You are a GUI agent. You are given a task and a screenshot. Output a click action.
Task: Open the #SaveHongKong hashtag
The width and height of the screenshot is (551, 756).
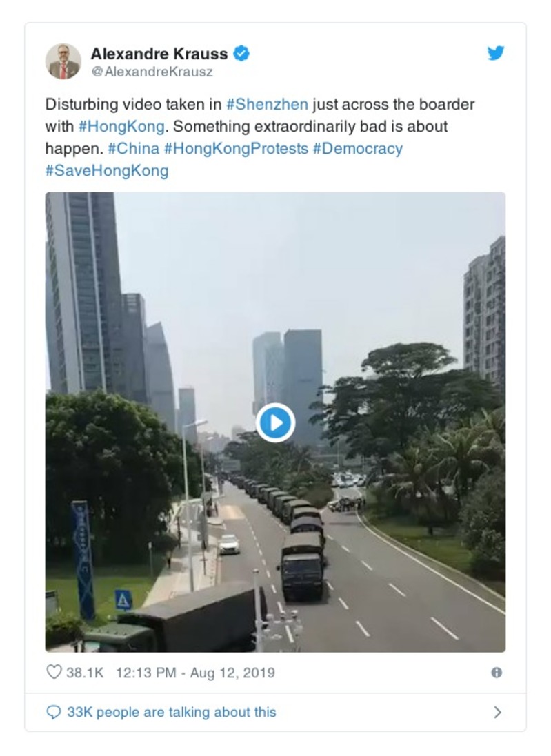107,171
